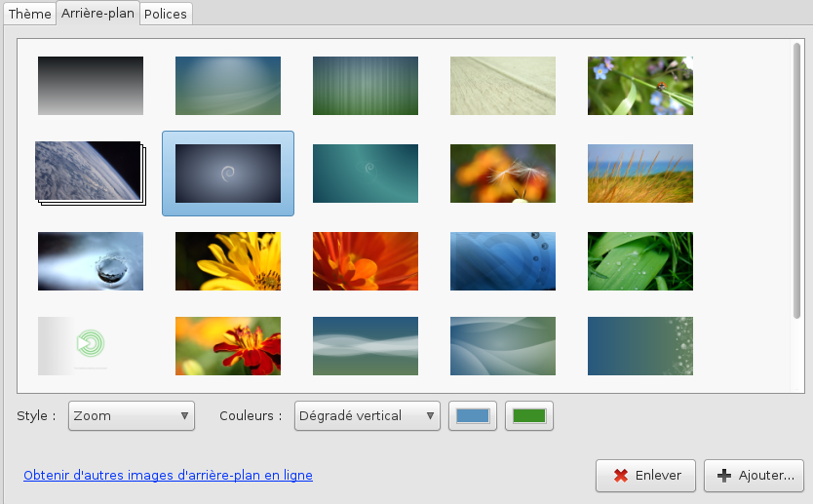Open the Polices tab
This screenshot has height=504, width=813.
(x=166, y=14)
